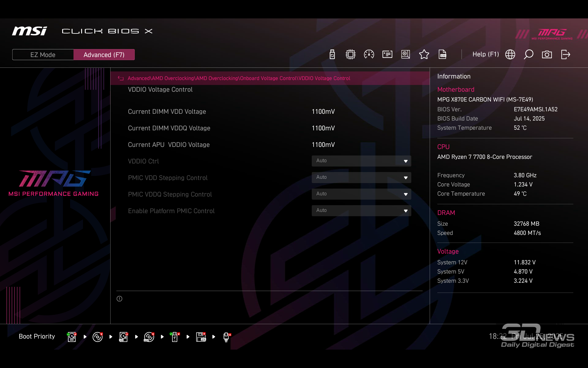Click the AMD Ryzen 7 7700 processor name
588x368 pixels.
click(x=484, y=157)
